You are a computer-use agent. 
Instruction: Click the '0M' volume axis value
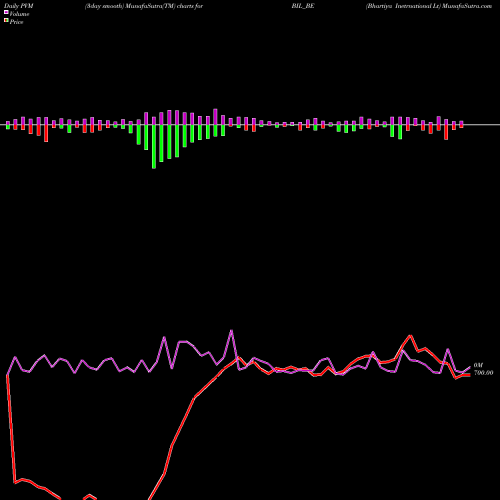478,365
